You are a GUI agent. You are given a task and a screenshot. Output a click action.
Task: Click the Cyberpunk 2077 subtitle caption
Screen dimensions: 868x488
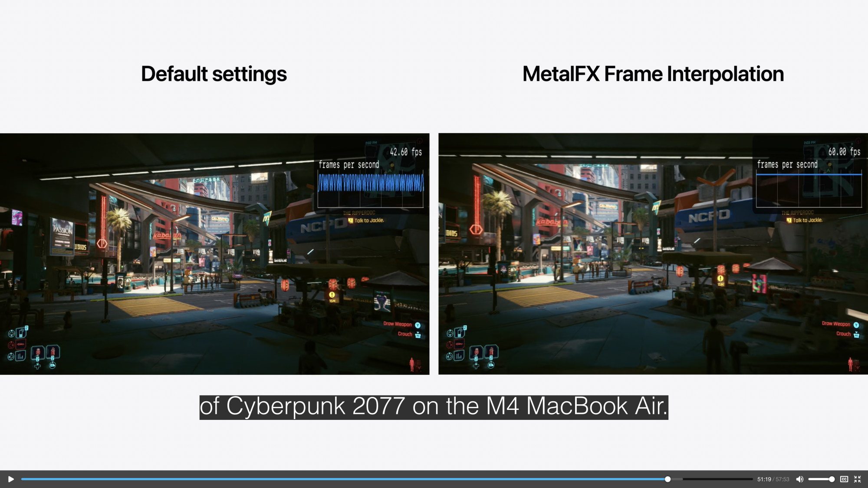[x=434, y=407]
